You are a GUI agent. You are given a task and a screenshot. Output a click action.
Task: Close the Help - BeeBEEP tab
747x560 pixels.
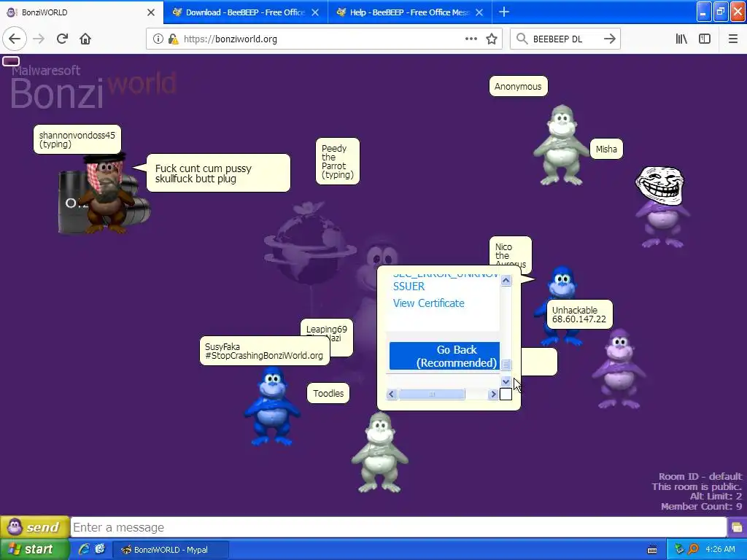coord(479,12)
